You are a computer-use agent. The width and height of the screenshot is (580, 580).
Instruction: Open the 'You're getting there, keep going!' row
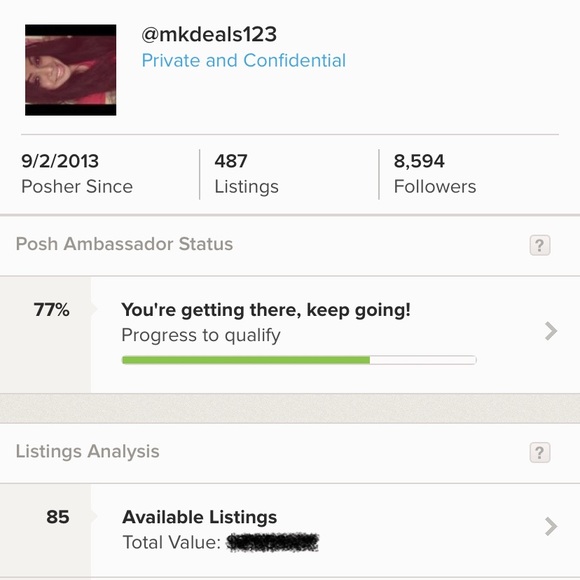290,335
